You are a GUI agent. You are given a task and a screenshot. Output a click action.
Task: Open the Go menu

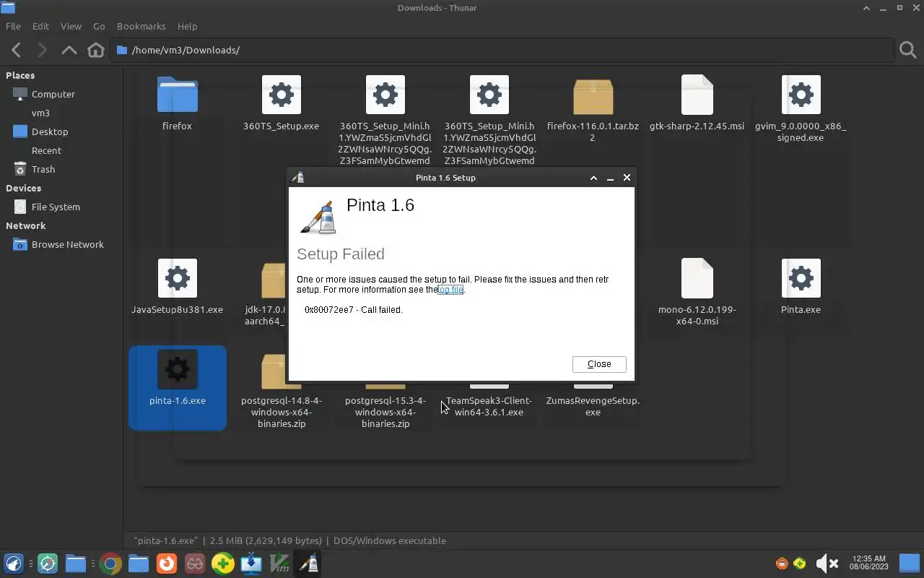tap(99, 26)
